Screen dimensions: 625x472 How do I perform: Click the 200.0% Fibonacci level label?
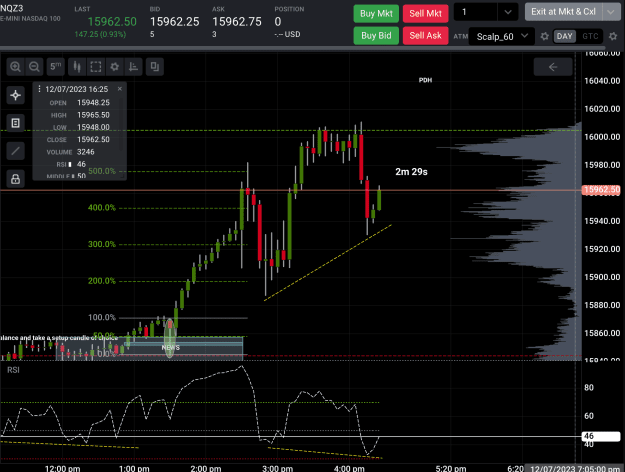coord(102,281)
